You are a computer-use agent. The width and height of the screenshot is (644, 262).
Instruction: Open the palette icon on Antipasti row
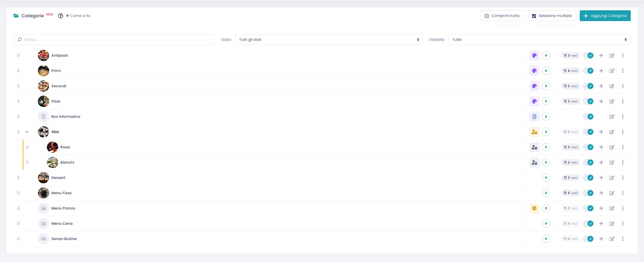(x=534, y=55)
